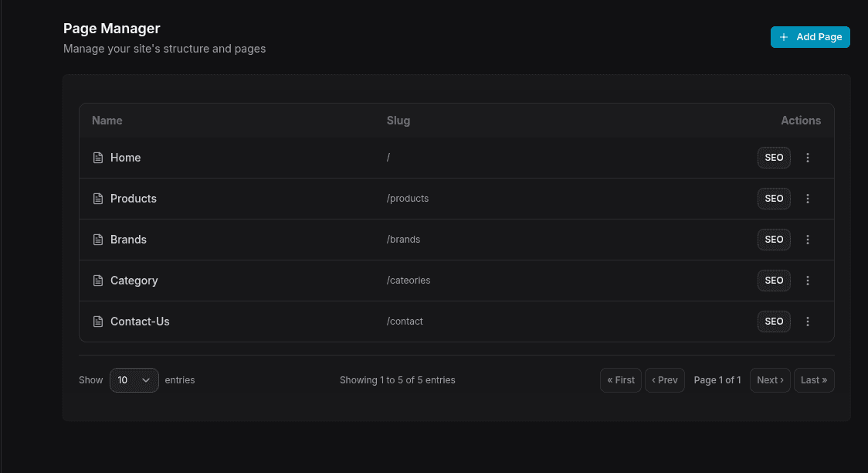The image size is (868, 473).
Task: Select the Category page name
Action: coord(134,281)
